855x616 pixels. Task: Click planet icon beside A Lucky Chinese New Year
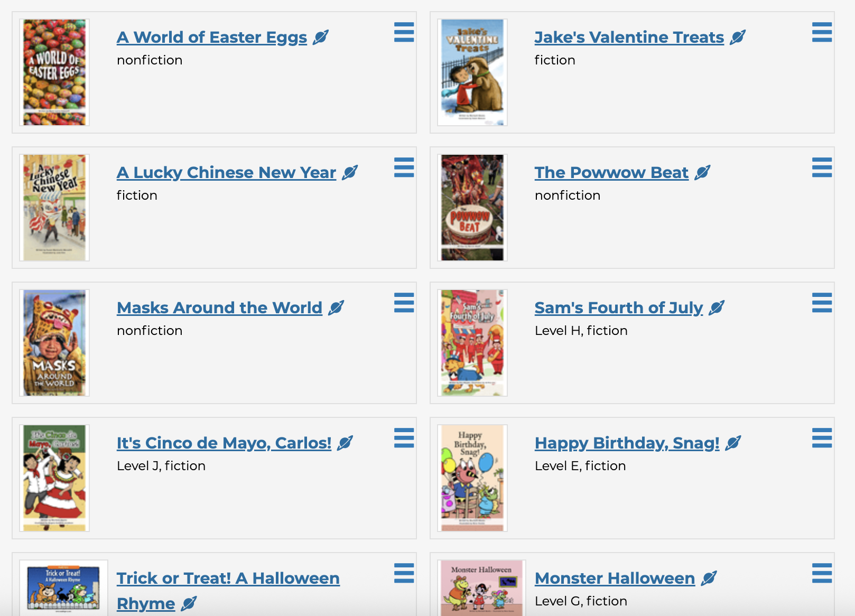(350, 173)
